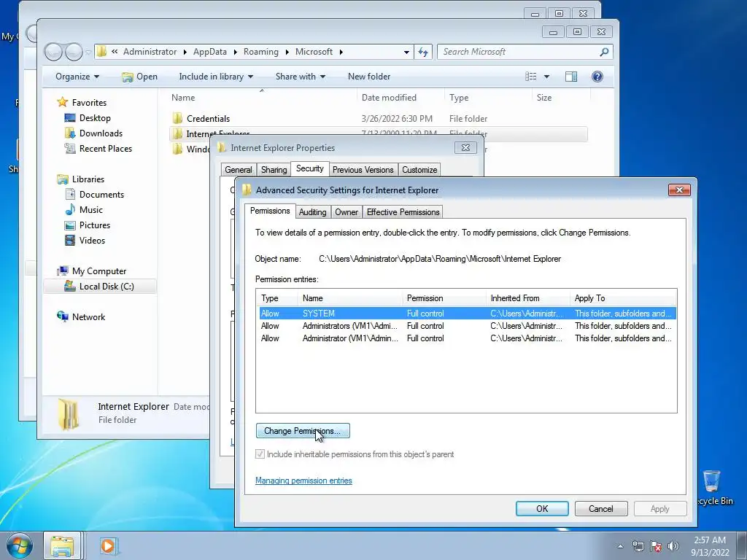
Task: Close the Advanced Security Settings window
Action: [679, 190]
